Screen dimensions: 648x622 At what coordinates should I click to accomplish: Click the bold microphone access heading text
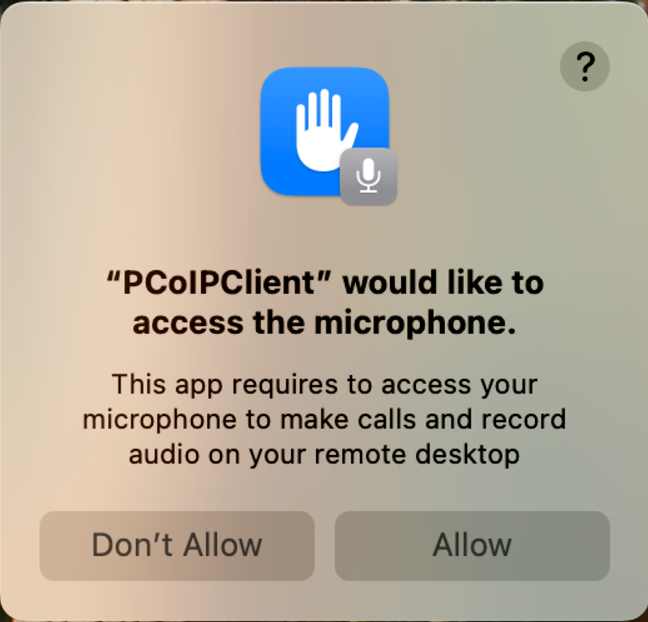325,303
